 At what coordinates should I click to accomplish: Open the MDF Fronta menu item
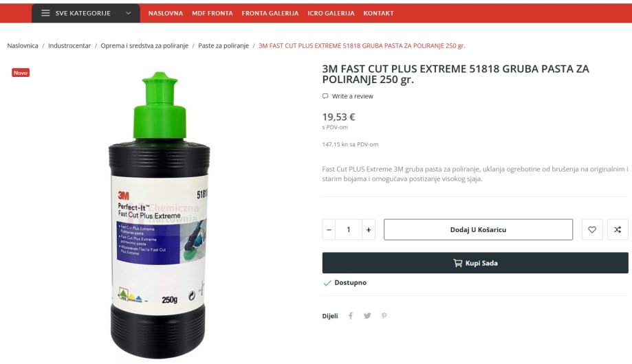coord(213,13)
